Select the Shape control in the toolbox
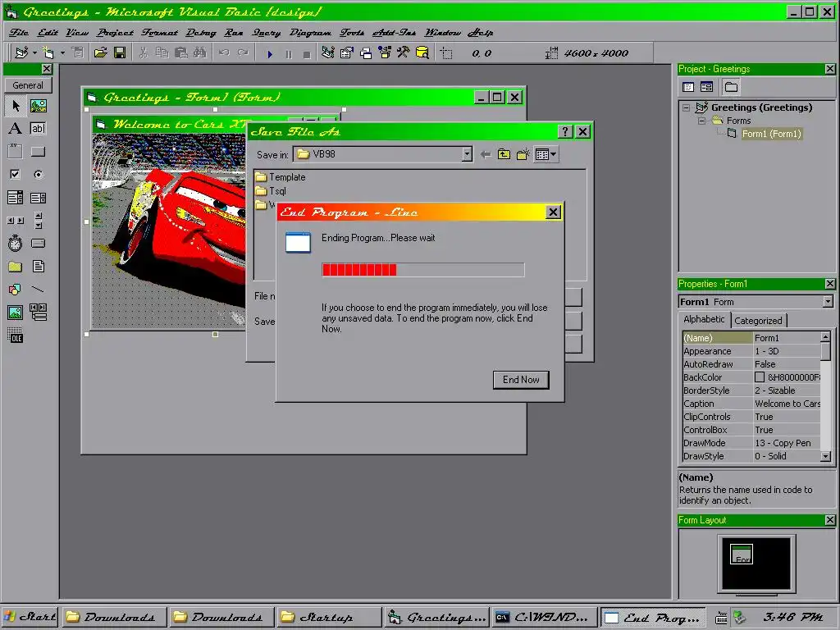 (x=16, y=290)
